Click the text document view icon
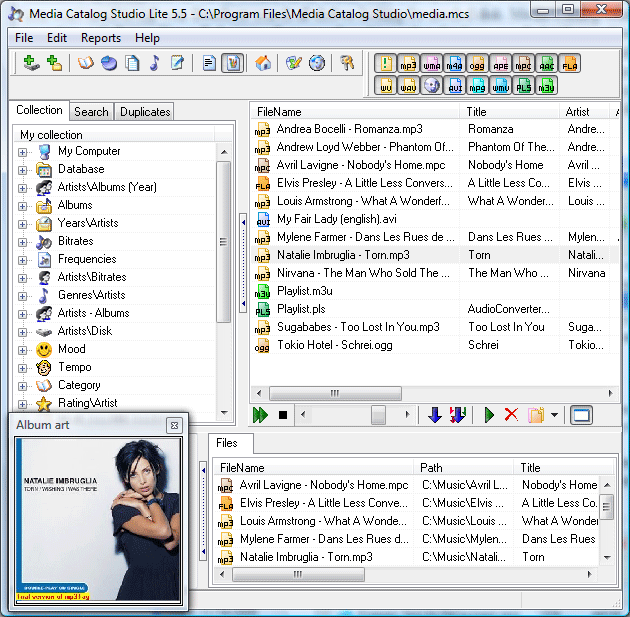The width and height of the screenshot is (630, 617). click(x=209, y=63)
